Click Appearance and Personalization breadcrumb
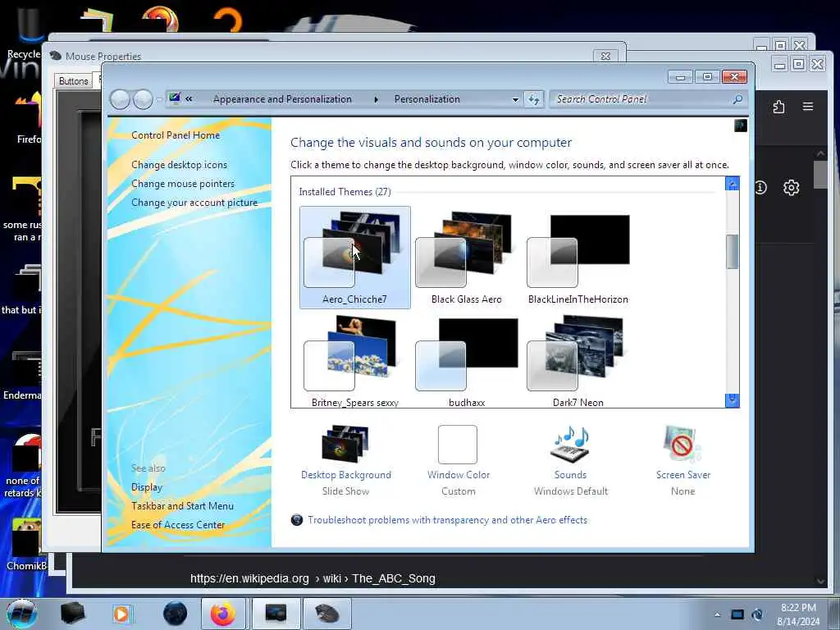Viewport: 840px width, 630px height. point(282,99)
